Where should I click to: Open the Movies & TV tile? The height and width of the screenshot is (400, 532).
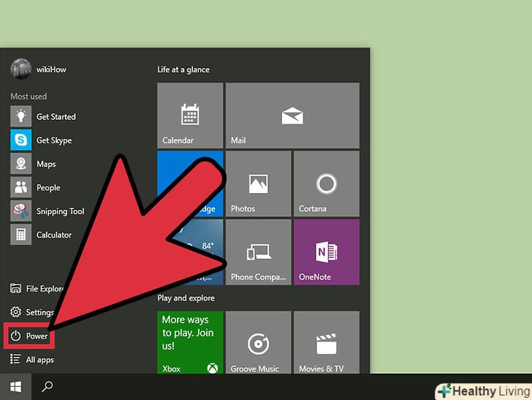(x=327, y=342)
